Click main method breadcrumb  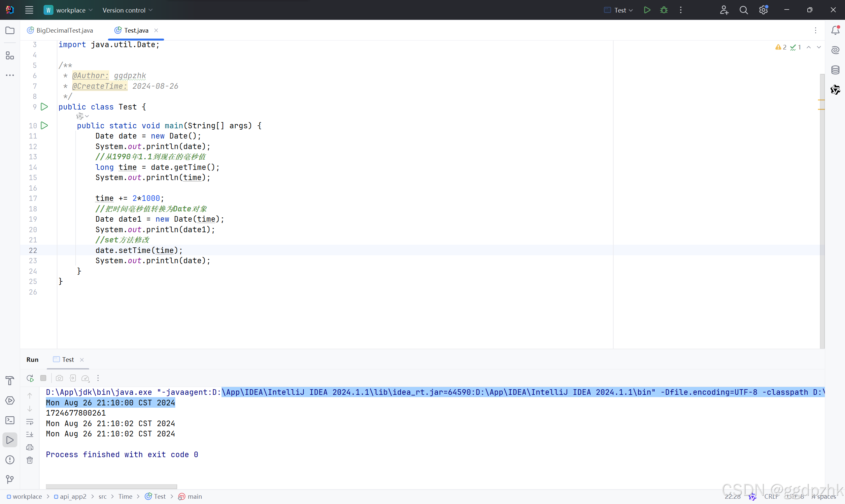[190, 496]
